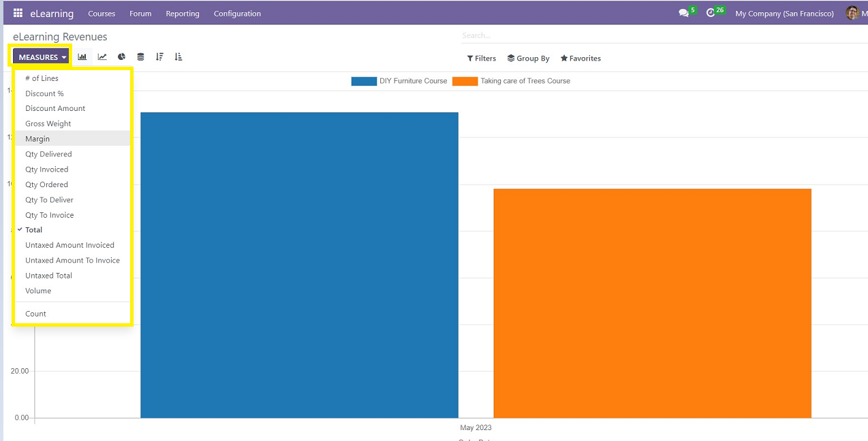
Task: Open the apps grid menu icon
Action: click(18, 13)
